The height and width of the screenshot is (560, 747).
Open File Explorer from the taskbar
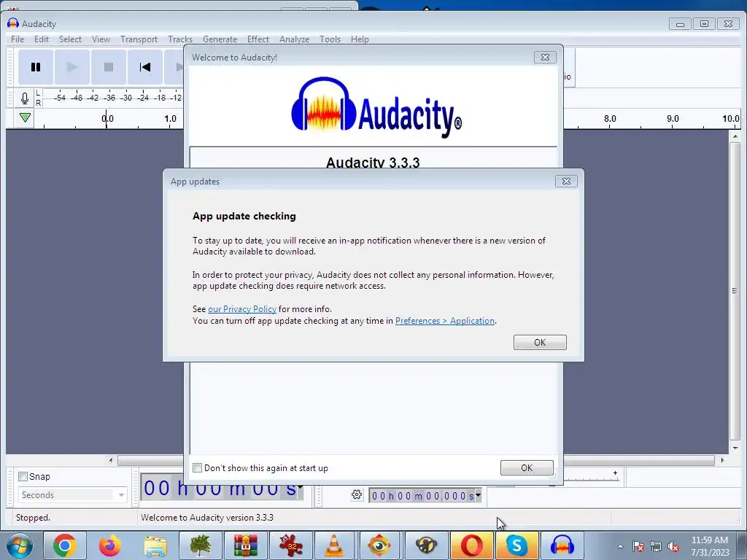tap(155, 545)
